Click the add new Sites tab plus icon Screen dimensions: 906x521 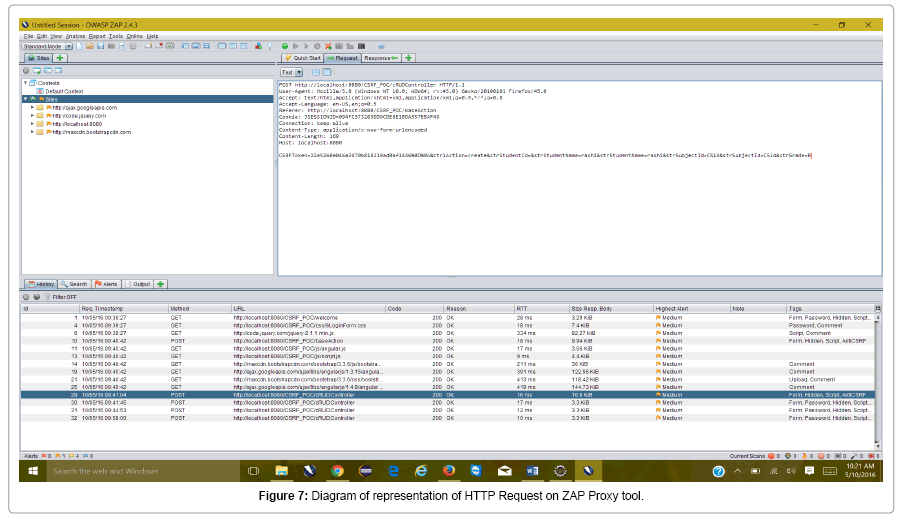tap(60, 58)
